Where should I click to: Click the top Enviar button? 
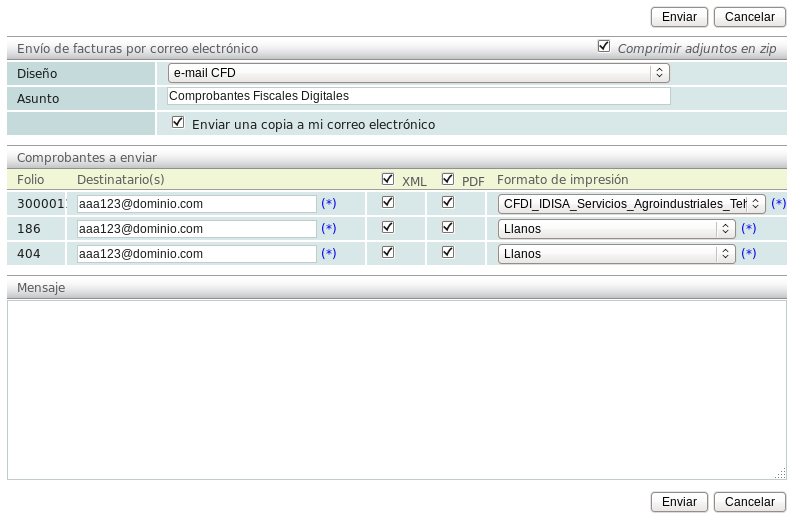click(679, 17)
